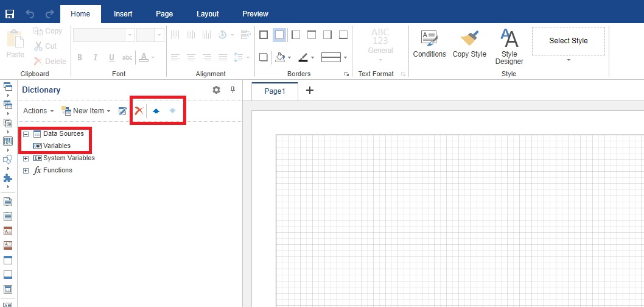Add a new page with plus button
Viewport: 644px width, 307px height.
310,90
